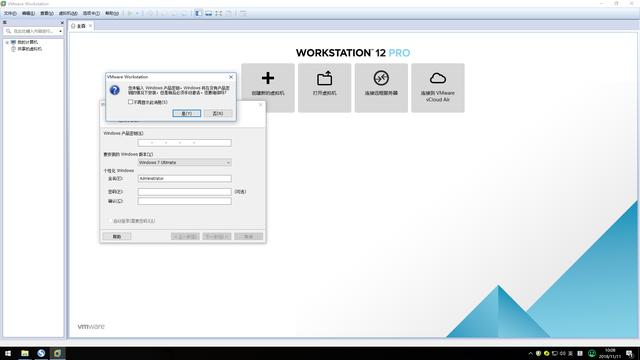Click the library search input box
This screenshot has height=360, width=640.
coord(33,31)
